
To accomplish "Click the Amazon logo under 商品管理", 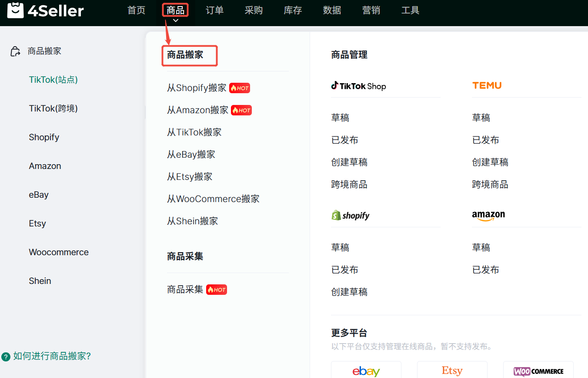I will point(488,216).
